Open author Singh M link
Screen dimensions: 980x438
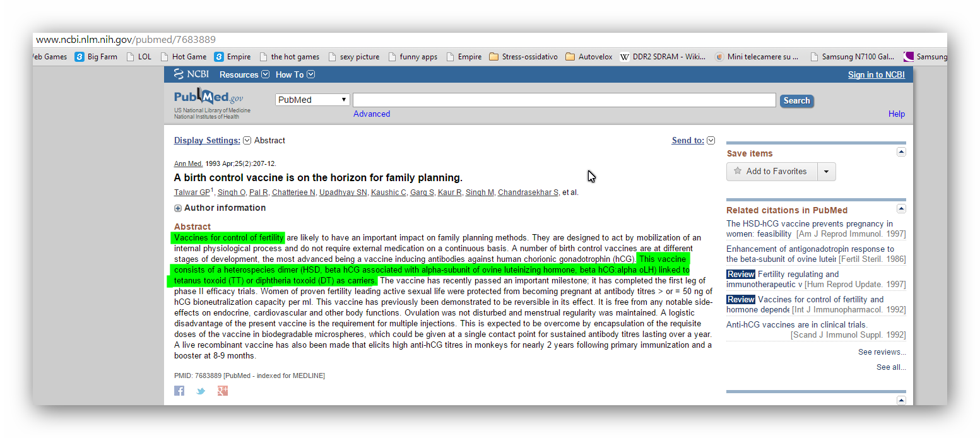pyautogui.click(x=480, y=192)
